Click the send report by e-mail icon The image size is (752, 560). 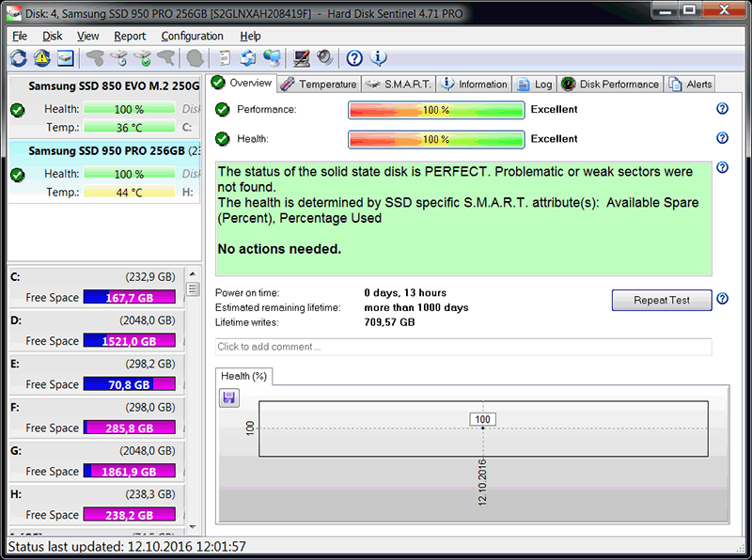(x=248, y=58)
